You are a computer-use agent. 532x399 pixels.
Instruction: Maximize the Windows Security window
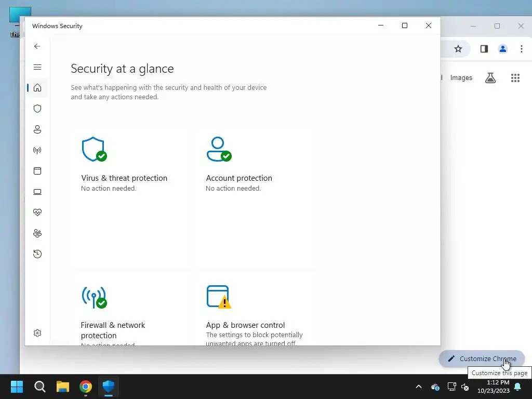pyautogui.click(x=404, y=25)
